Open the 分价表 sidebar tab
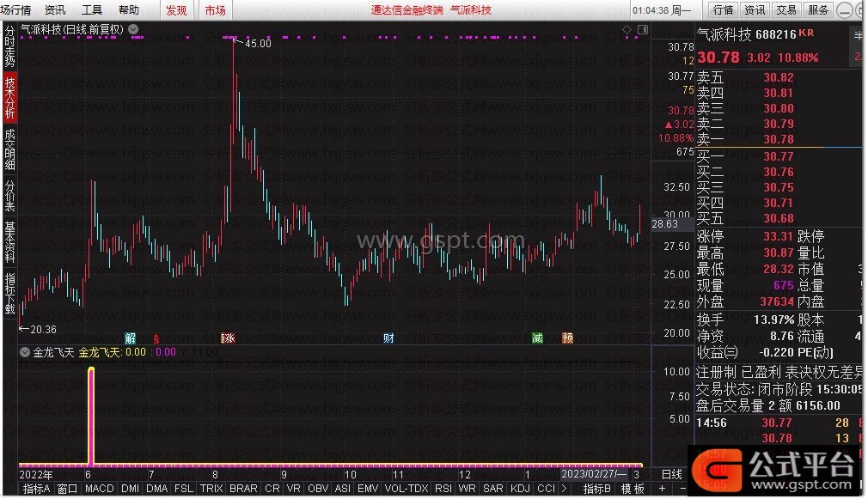This screenshot has width=868, height=499. pyautogui.click(x=9, y=195)
